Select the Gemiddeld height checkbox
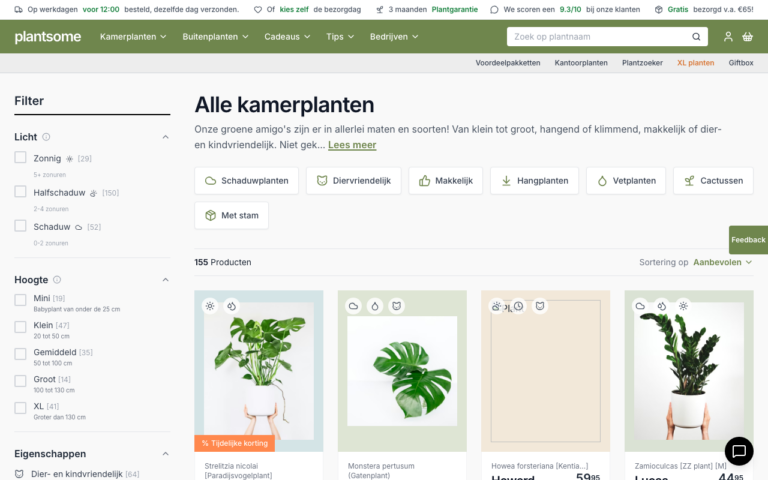The width and height of the screenshot is (768, 480). click(x=20, y=354)
